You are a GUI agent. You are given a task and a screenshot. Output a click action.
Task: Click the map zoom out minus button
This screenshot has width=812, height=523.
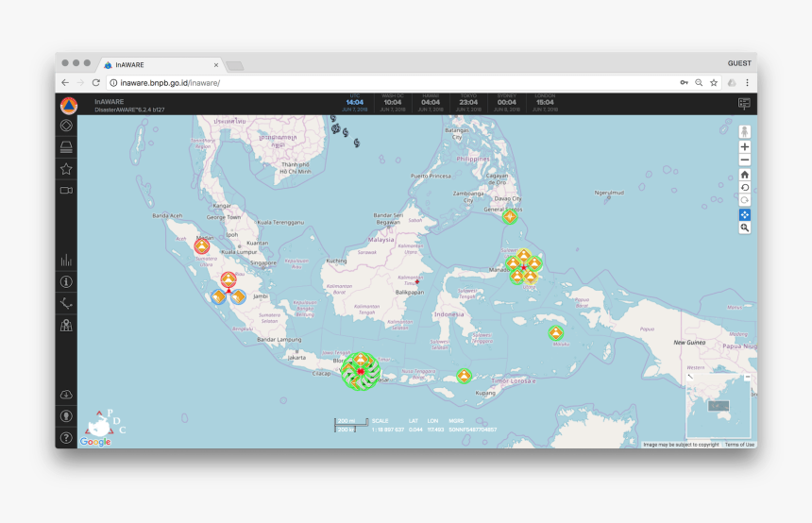coord(745,160)
